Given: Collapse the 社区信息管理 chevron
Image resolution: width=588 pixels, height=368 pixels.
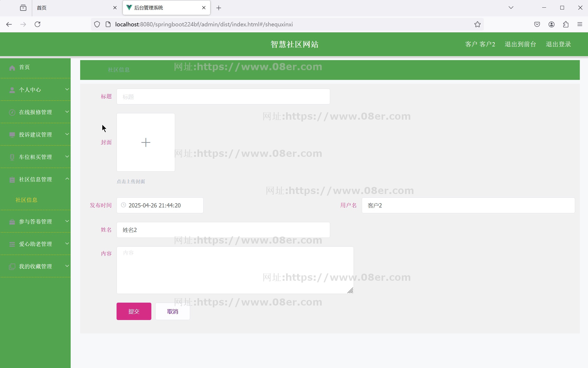Looking at the screenshot, I should (67, 179).
